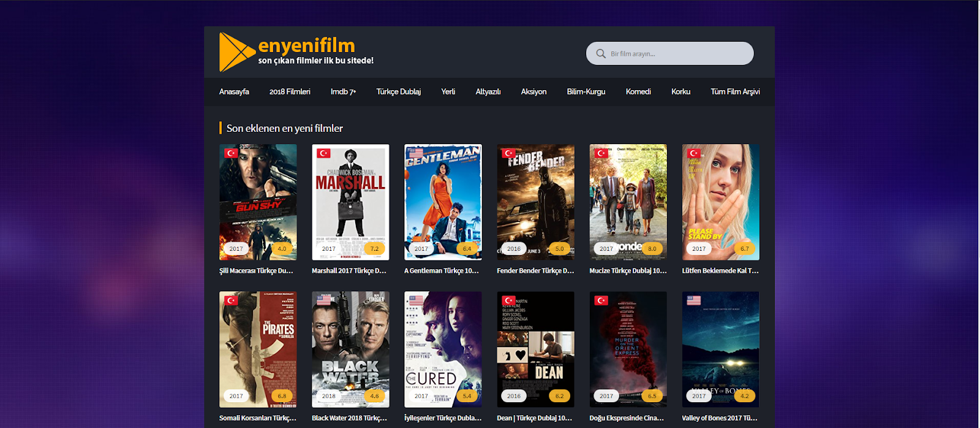Click 'Marshall 2017 Türkçe D...' title link
980x428 pixels.
coord(349,270)
